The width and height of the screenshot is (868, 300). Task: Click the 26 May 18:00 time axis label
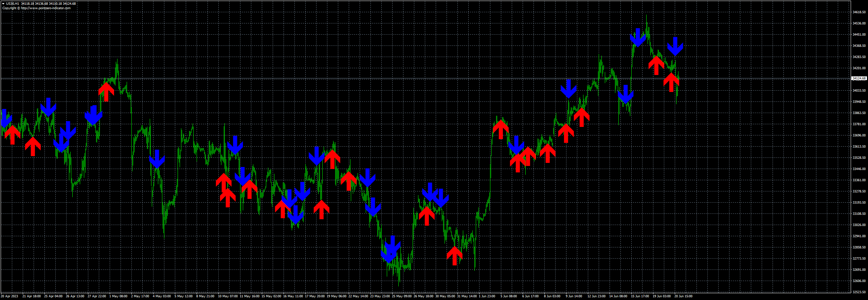(423, 296)
